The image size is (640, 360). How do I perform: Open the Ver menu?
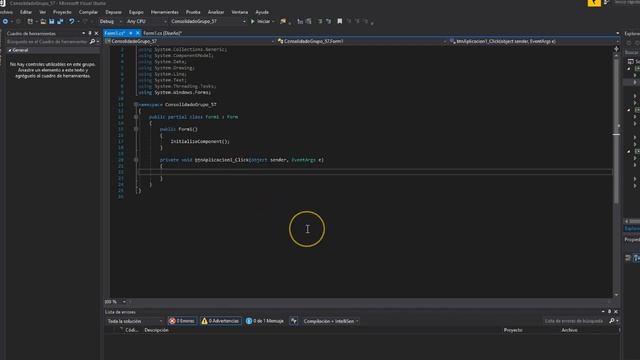pyautogui.click(x=42, y=12)
